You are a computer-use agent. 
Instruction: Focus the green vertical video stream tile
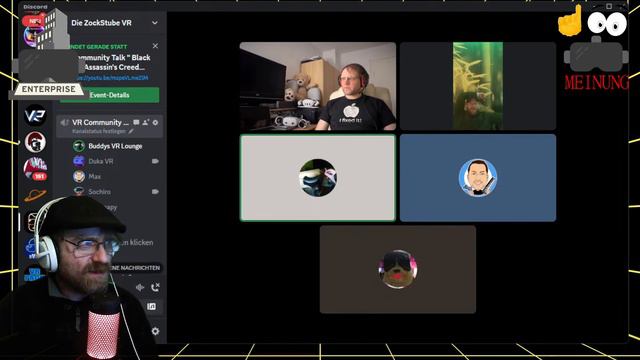click(478, 86)
